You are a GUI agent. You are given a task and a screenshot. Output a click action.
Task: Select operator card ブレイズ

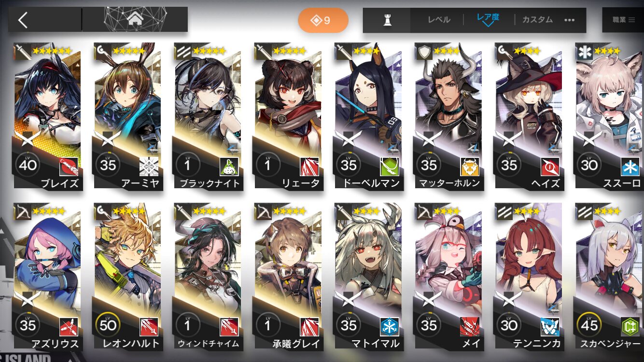point(48,116)
